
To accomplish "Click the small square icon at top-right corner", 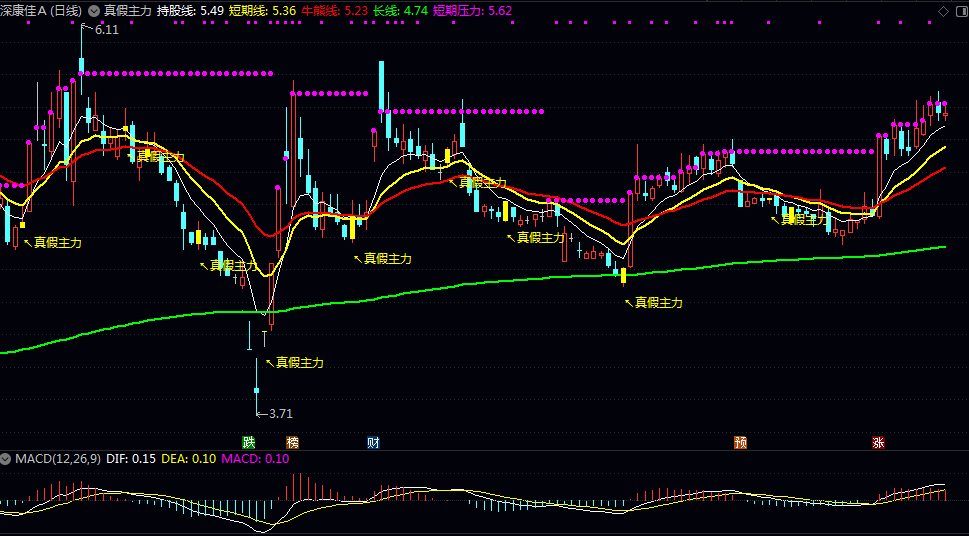I will 958,10.
